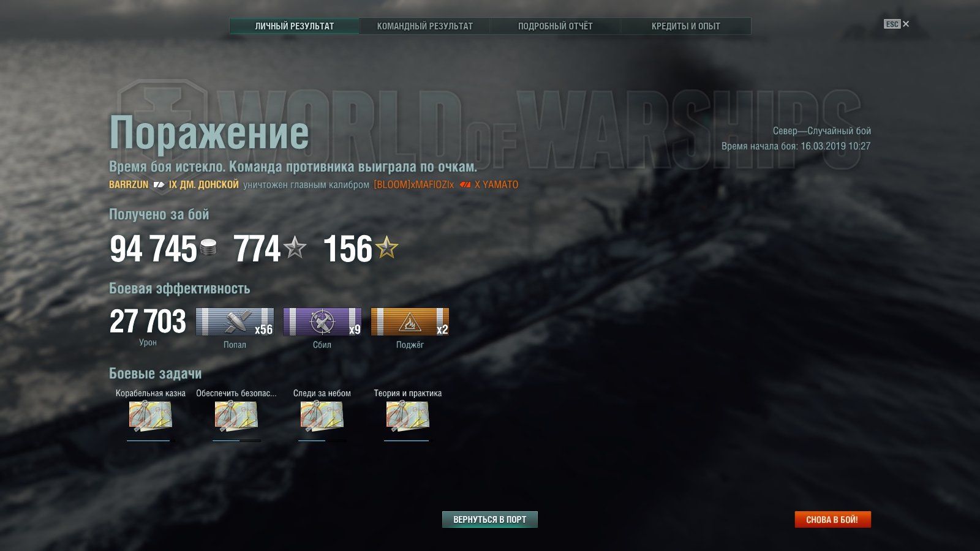Click the silver credits coin icon
This screenshot has height=551, width=980.
click(x=208, y=248)
